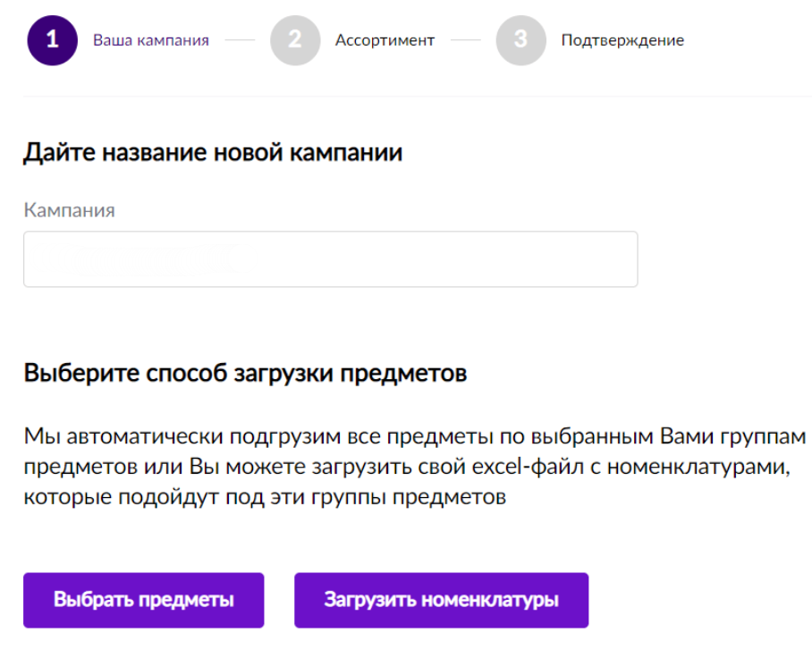Select step 2 circle icon

295,40
